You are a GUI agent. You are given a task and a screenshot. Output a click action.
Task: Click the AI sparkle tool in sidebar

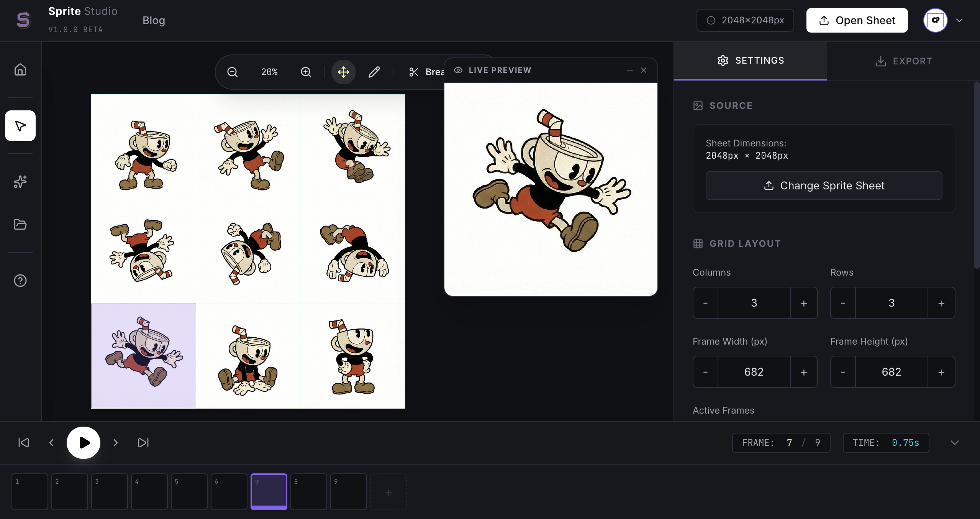click(x=20, y=182)
